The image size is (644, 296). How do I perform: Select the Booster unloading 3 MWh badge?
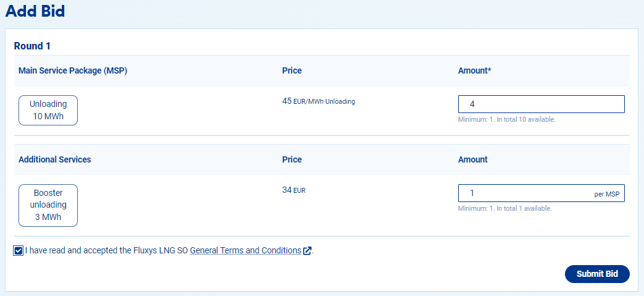point(48,205)
